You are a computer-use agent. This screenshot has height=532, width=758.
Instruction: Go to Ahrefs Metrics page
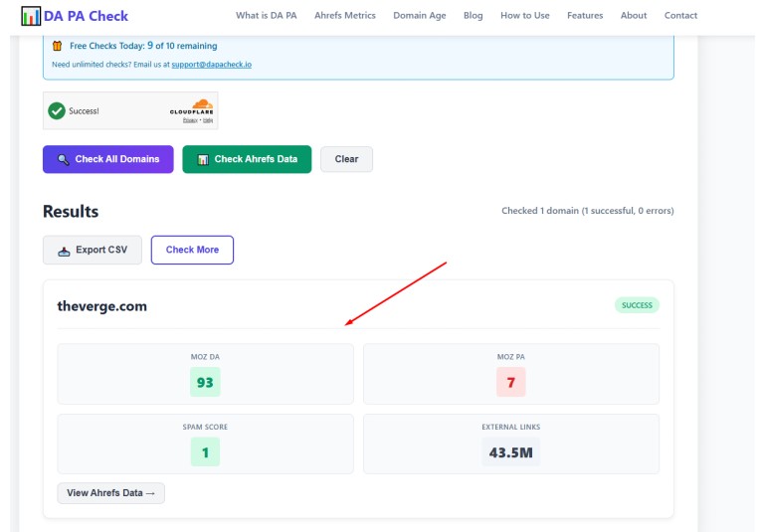[x=344, y=16]
